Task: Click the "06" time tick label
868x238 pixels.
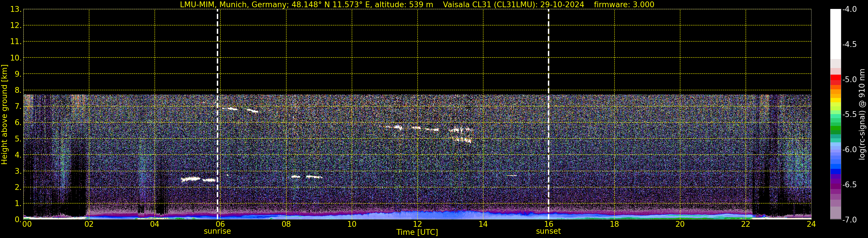Action: 220,224
